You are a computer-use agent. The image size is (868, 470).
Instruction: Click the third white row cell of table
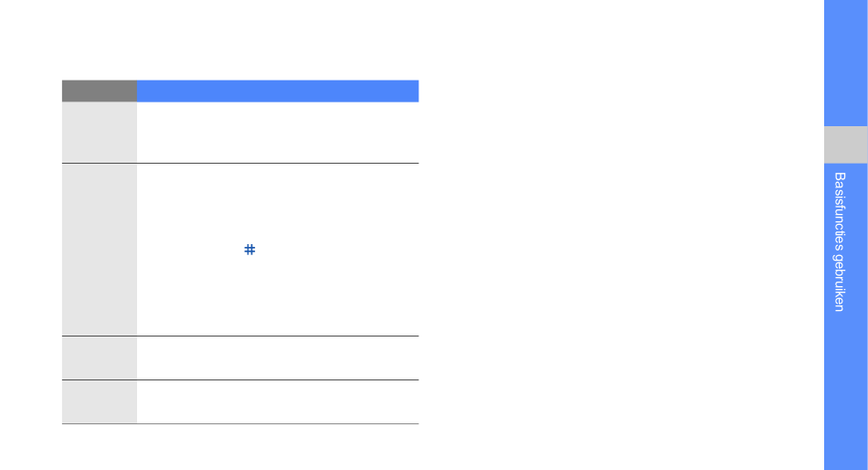pyautogui.click(x=278, y=358)
